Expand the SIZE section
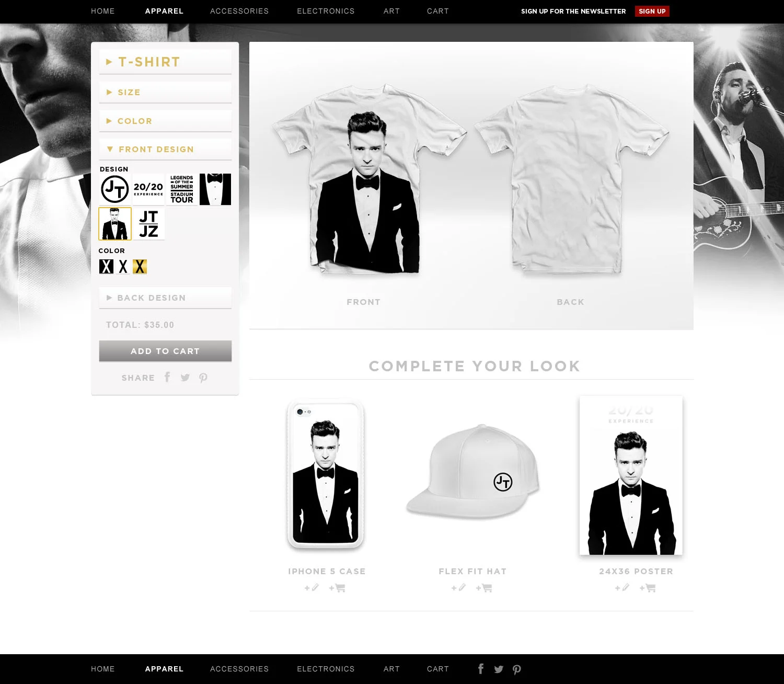The image size is (784, 684). [x=165, y=92]
